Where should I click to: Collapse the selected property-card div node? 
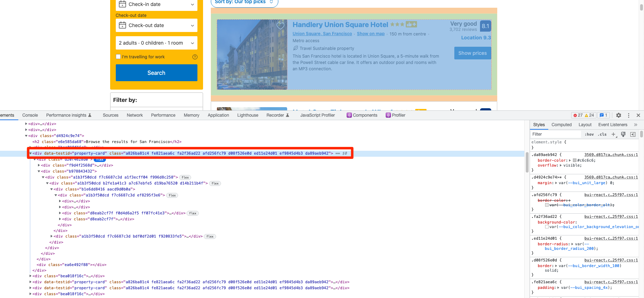(x=31, y=153)
